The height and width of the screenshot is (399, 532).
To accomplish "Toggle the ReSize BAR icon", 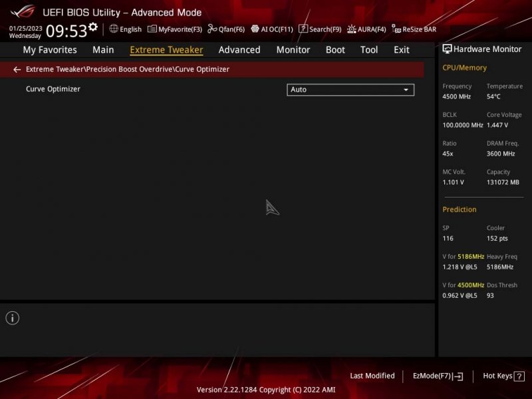I will (396, 29).
